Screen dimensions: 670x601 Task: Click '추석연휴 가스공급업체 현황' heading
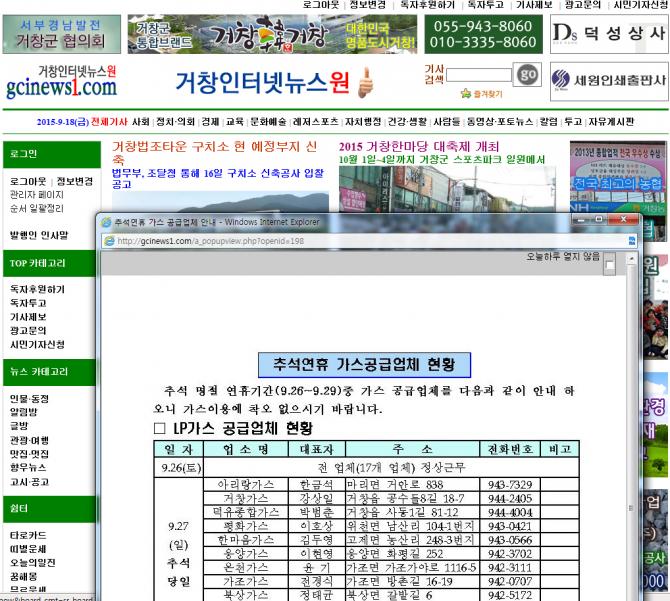364,365
